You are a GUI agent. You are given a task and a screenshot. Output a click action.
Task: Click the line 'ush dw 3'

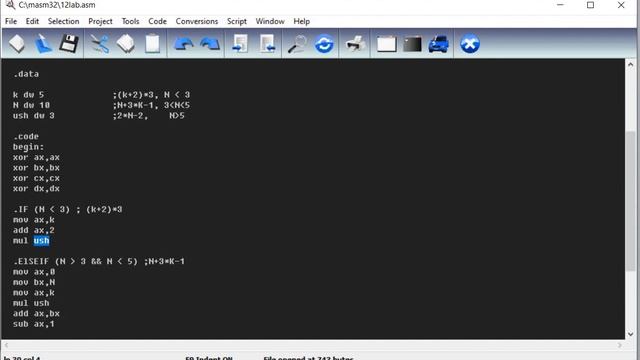pos(33,116)
